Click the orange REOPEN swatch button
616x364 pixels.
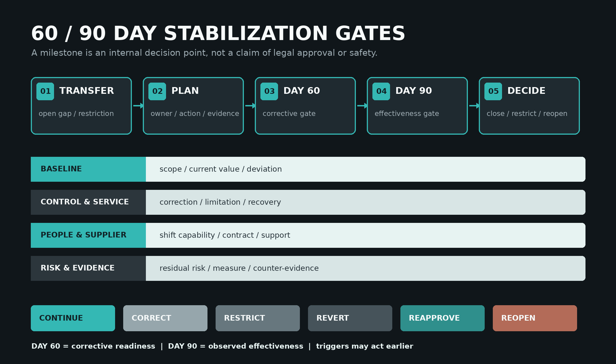tap(535, 318)
